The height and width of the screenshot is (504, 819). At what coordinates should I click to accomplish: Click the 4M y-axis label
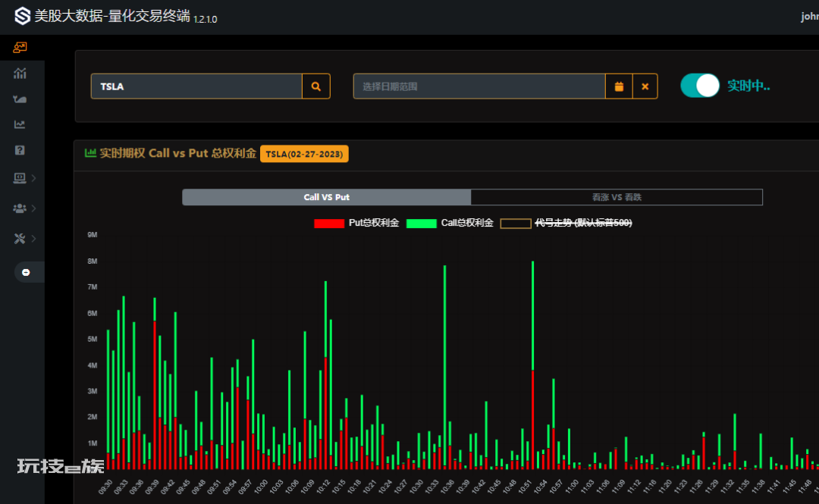click(93, 365)
